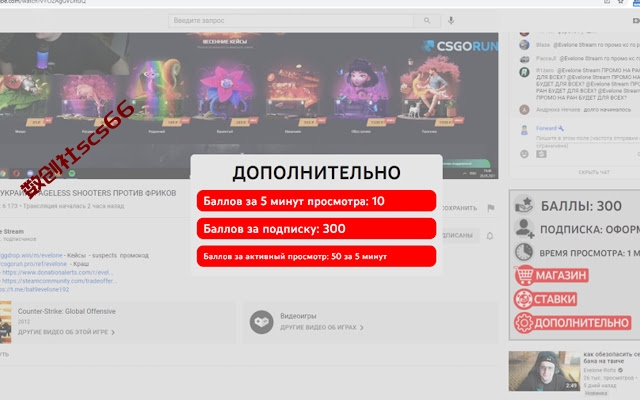Screen dimensions: 640x400
Task: Open the t.me/bat9evelone192 Telegram link
Action: click(34, 289)
